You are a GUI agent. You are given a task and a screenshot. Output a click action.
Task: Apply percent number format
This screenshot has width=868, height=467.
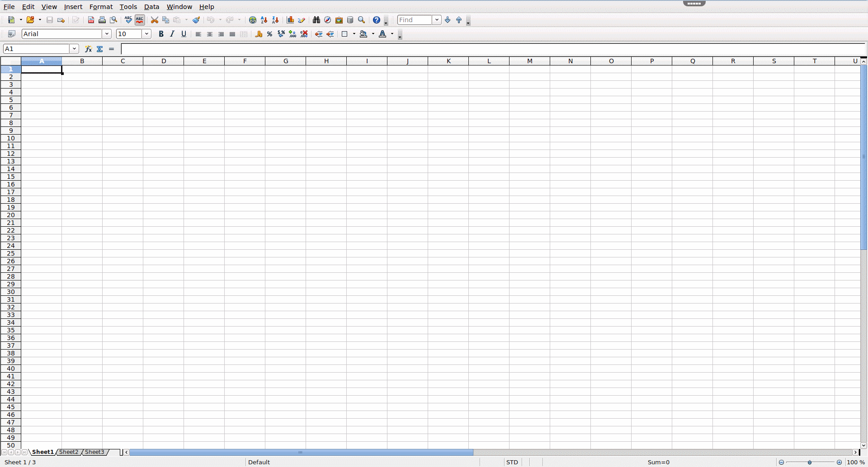pyautogui.click(x=269, y=34)
